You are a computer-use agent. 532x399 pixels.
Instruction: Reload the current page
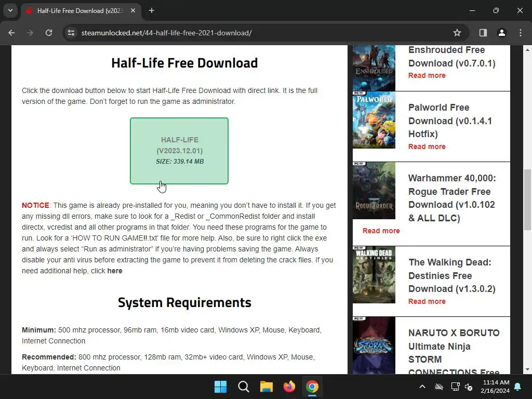pyautogui.click(x=49, y=33)
